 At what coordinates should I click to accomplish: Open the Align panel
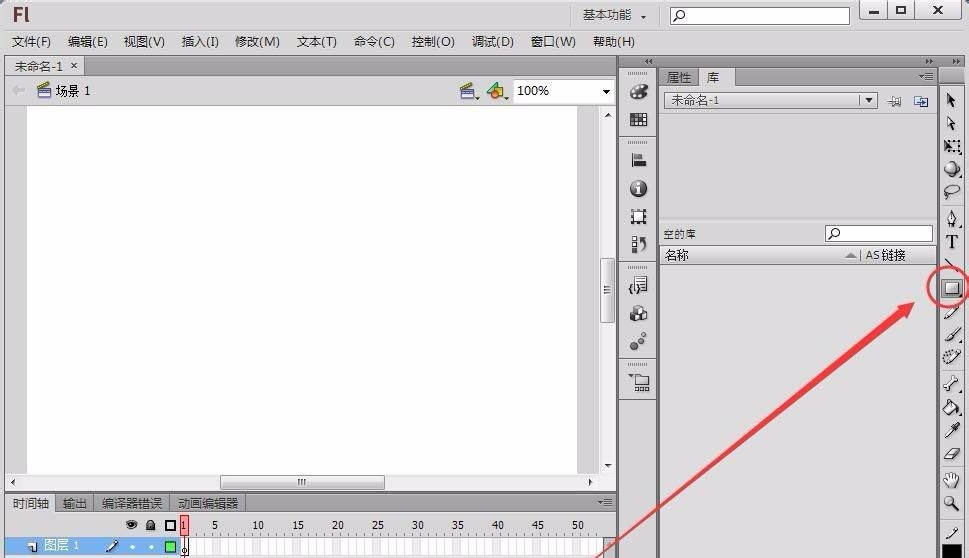[638, 161]
